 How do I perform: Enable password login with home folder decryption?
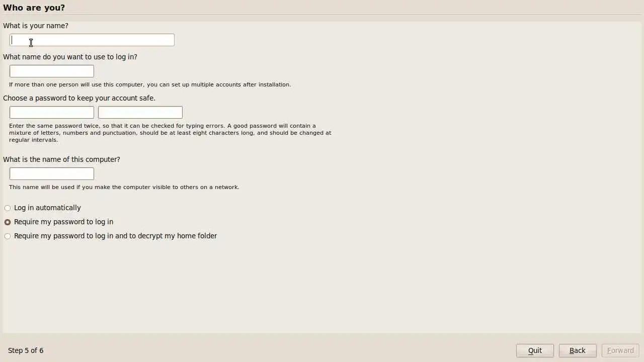(111, 236)
